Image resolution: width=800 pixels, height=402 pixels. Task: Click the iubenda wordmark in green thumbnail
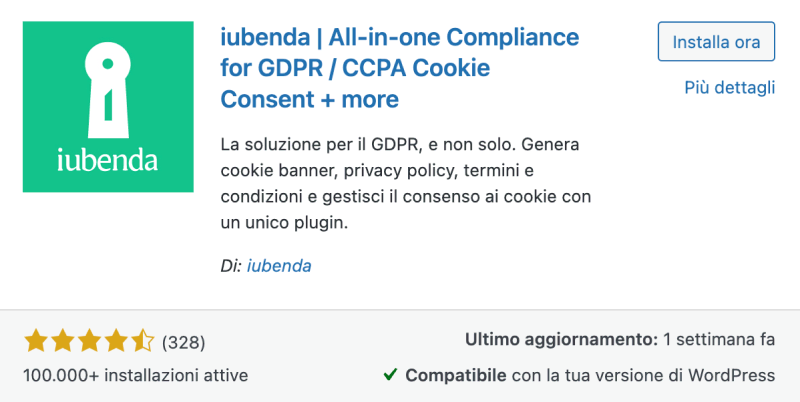[107, 158]
